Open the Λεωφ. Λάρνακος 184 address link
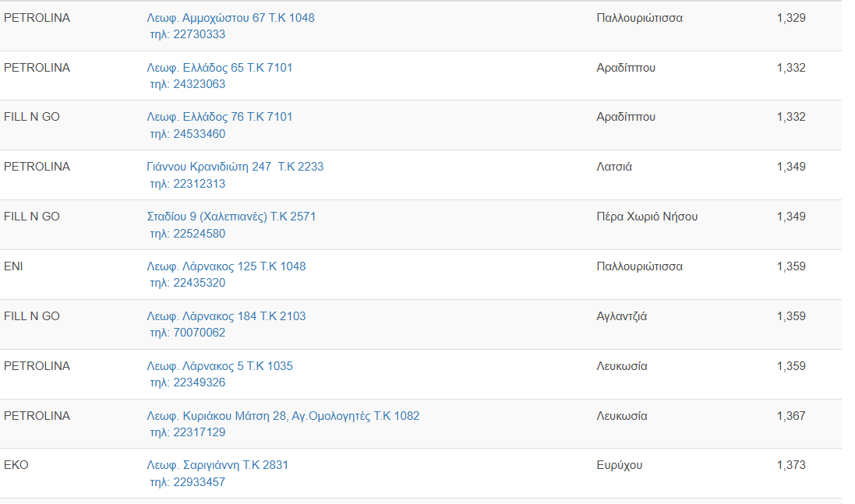855x504 pixels. coord(226,316)
